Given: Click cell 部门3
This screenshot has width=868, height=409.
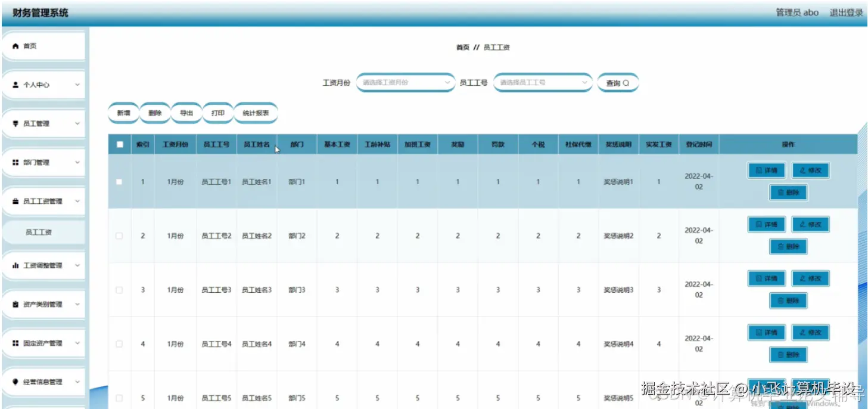Looking at the screenshot, I should pyautogui.click(x=297, y=290).
